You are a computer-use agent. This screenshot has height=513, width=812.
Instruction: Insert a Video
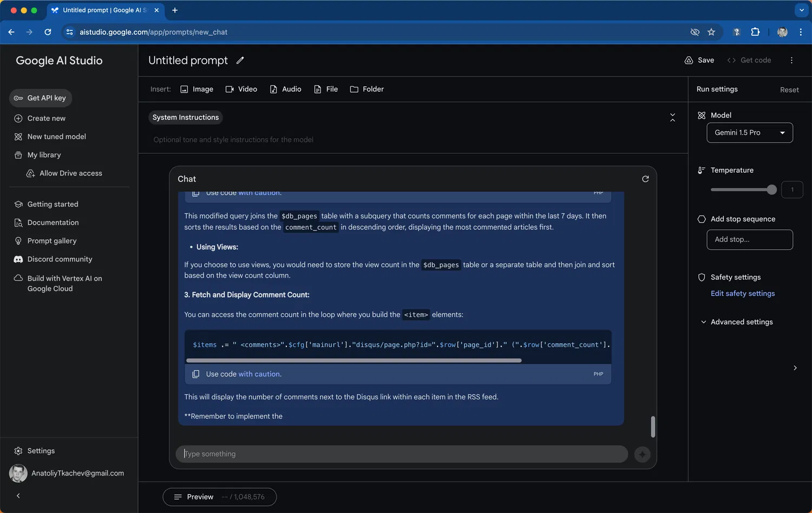tap(241, 89)
